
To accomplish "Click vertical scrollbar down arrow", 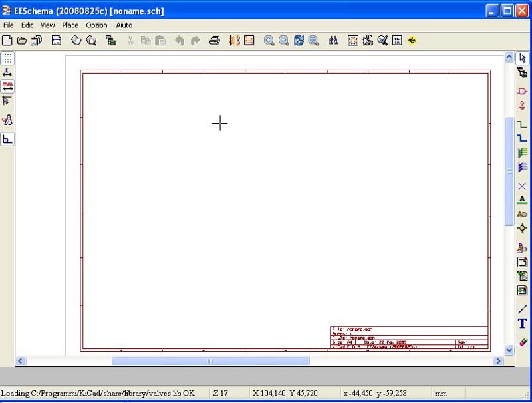I will (509, 350).
